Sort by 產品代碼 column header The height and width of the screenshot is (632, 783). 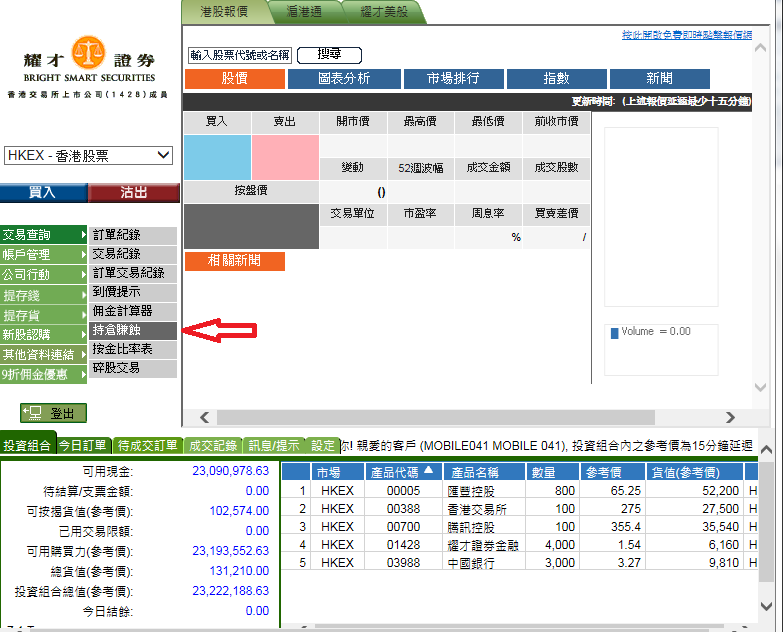pos(402,472)
